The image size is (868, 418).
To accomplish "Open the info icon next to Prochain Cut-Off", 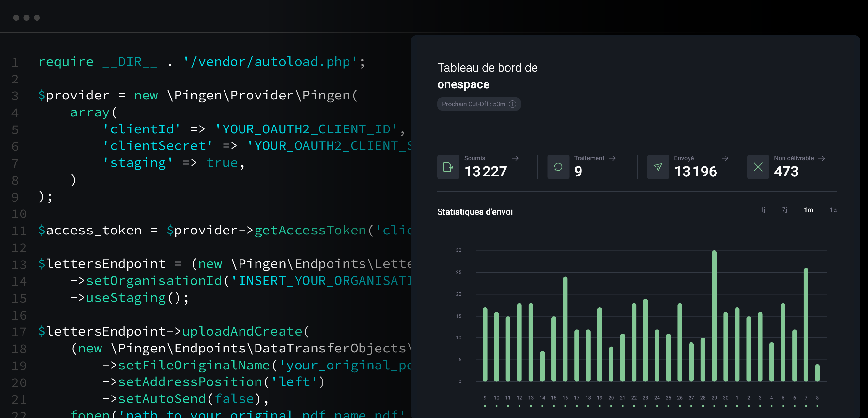I will click(x=513, y=104).
